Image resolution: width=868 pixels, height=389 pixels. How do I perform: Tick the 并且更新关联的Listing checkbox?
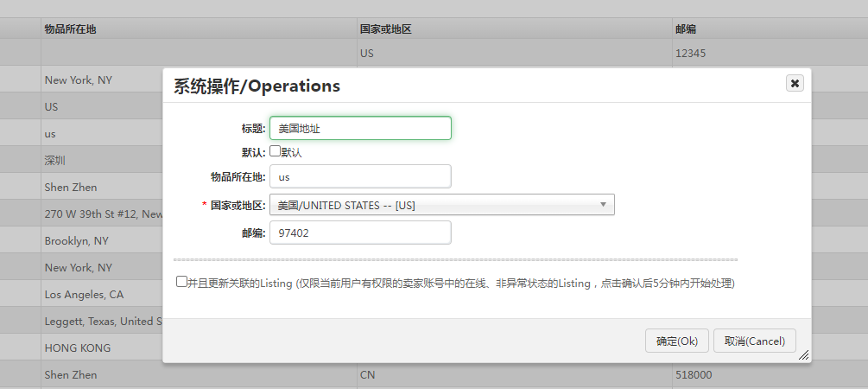(181, 282)
